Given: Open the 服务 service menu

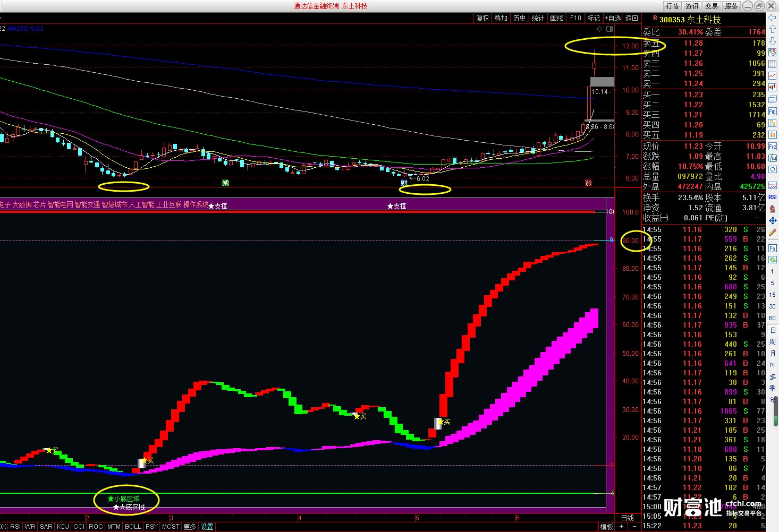Looking at the screenshot, I should [x=731, y=6].
